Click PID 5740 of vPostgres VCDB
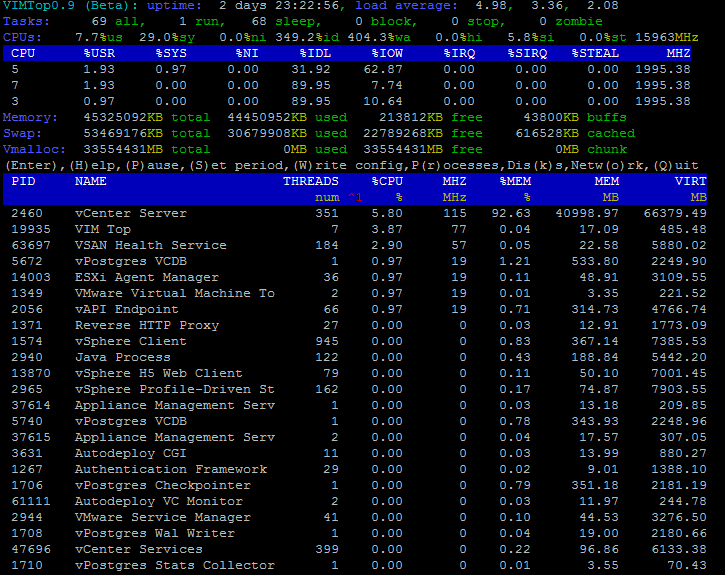Image resolution: width=725 pixels, height=575 pixels. [27, 421]
